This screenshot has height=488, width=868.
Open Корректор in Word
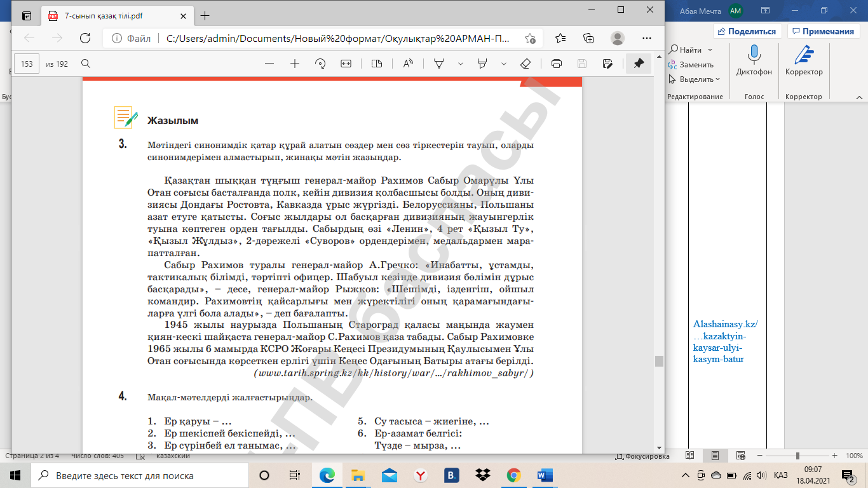804,60
